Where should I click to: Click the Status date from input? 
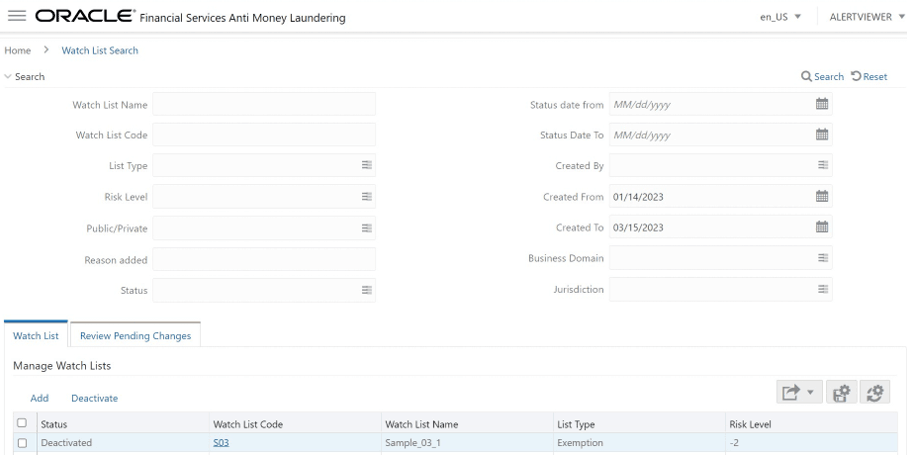point(721,104)
